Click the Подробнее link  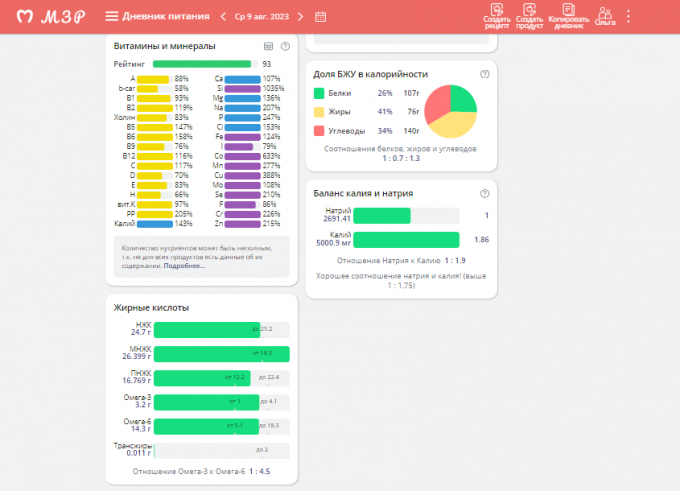click(x=184, y=265)
